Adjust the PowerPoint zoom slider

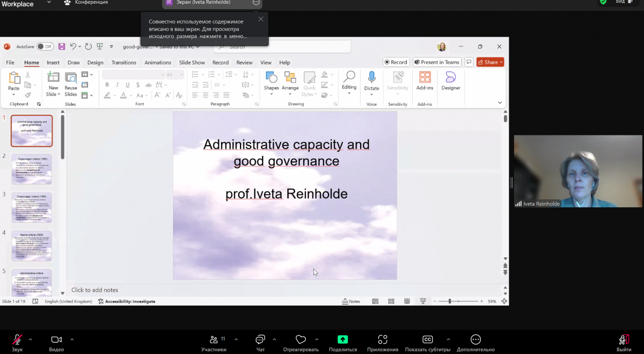pos(450,301)
